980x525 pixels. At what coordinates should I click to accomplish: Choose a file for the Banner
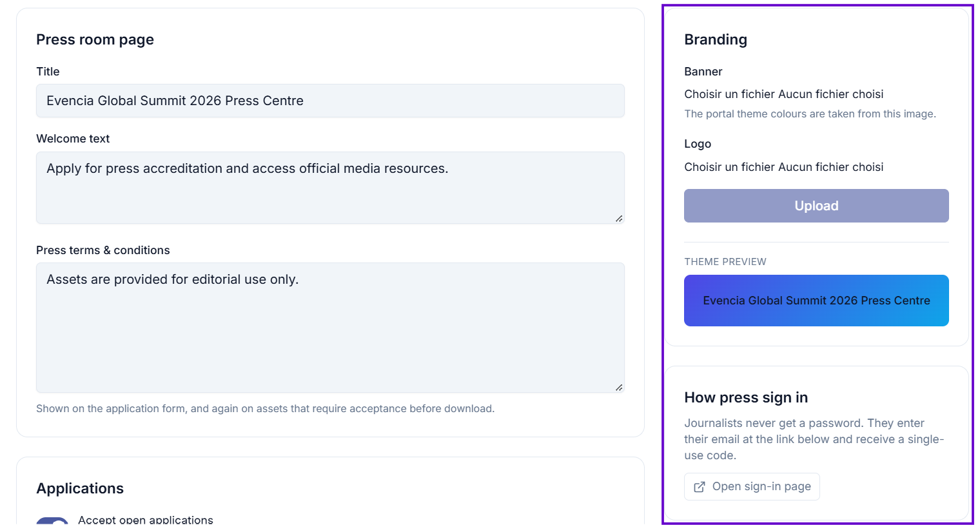point(783,94)
